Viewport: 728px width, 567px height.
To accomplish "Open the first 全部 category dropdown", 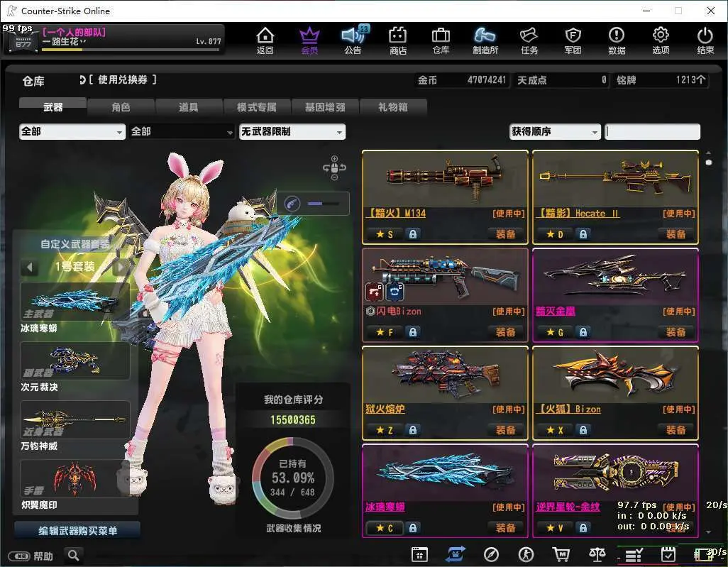I will [x=72, y=132].
